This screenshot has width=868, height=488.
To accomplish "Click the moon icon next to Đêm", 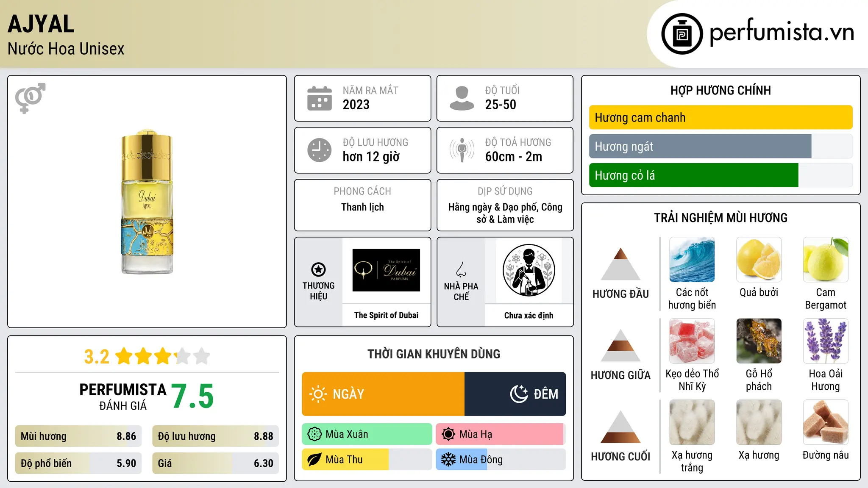I will tap(519, 394).
